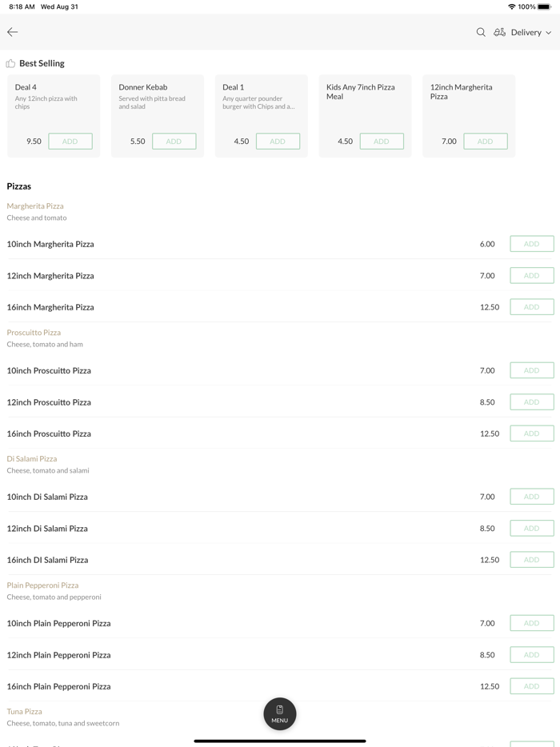Tap 'Cheese, tomato and salami' description

tap(48, 470)
